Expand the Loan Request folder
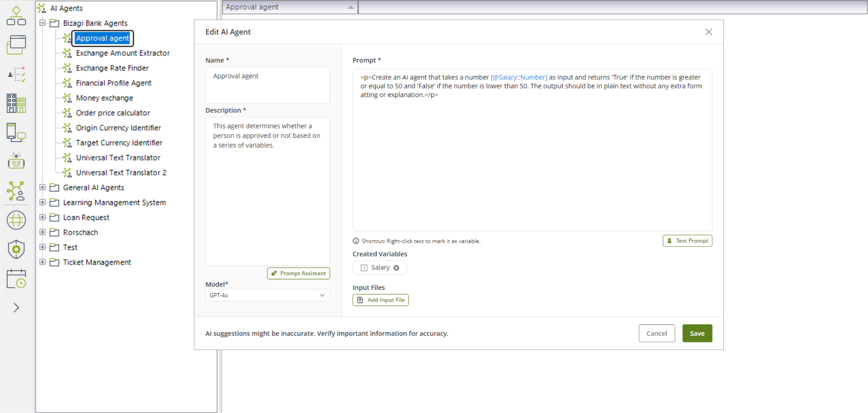 coord(43,217)
